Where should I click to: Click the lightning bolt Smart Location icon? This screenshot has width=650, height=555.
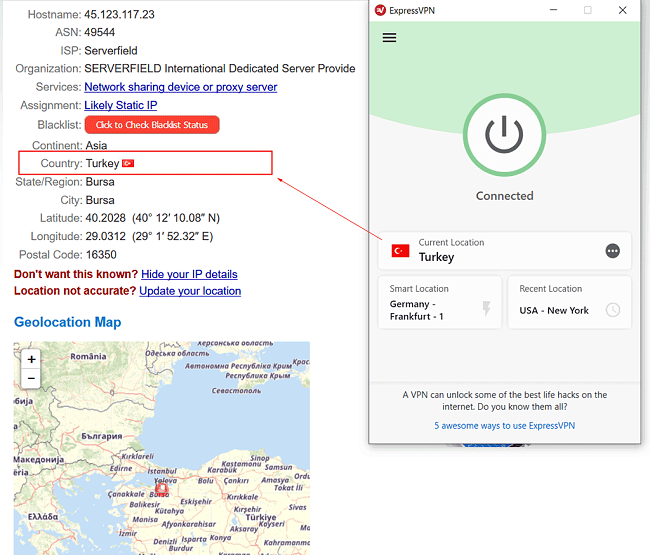(x=486, y=308)
